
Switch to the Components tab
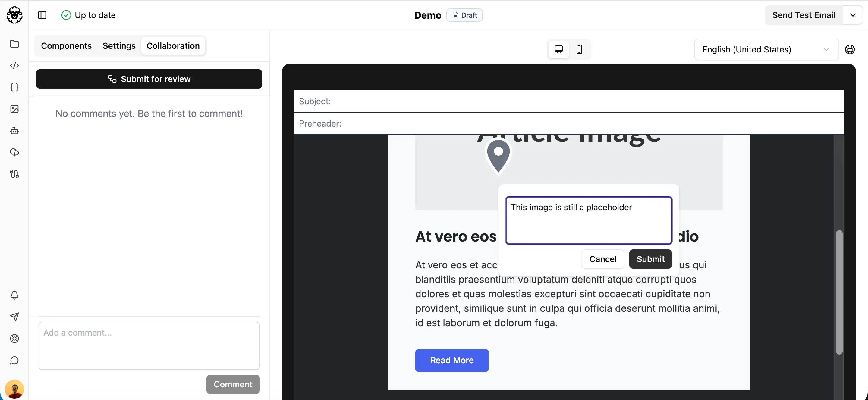pos(66,46)
